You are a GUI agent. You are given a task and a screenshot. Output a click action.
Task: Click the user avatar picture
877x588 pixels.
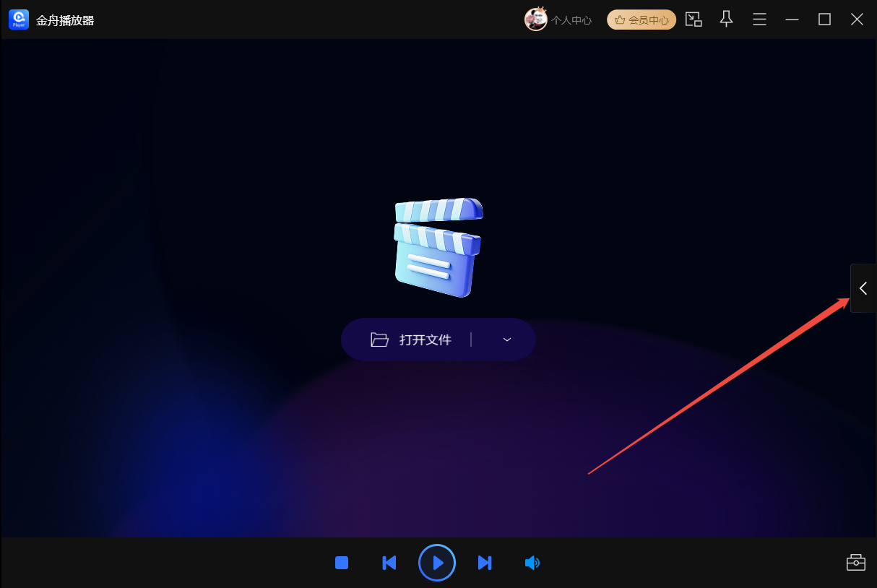click(x=535, y=20)
